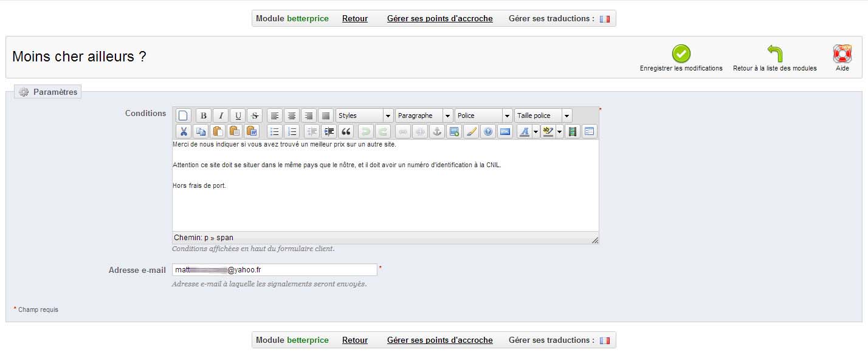The width and height of the screenshot is (868, 352).
Task: Open the Paragraphe format dropdown
Action: click(x=424, y=116)
